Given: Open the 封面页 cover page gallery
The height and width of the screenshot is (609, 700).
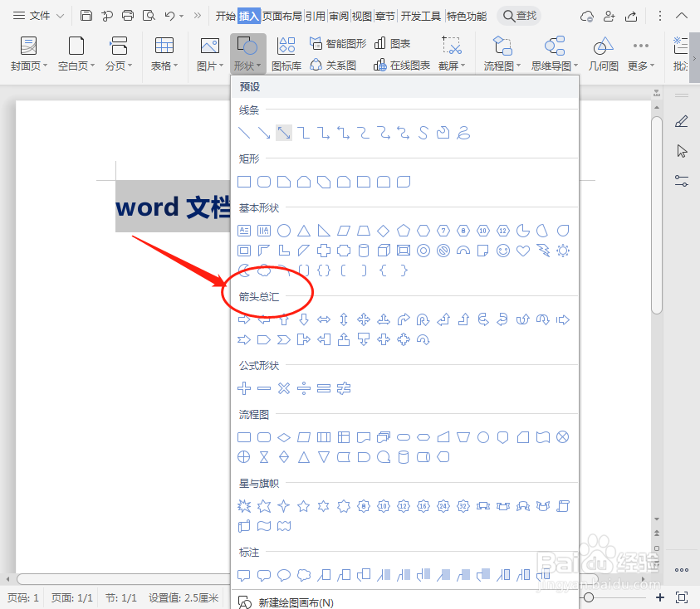Looking at the screenshot, I should [28, 51].
